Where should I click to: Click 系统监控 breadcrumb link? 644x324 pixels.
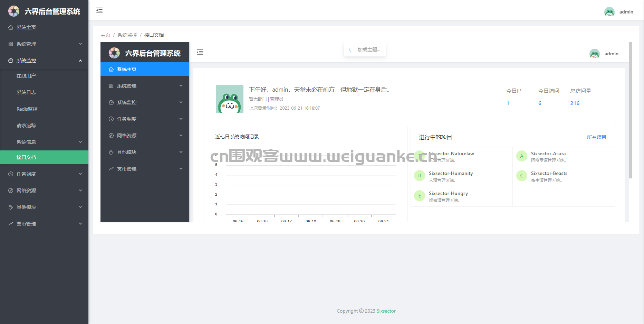[x=127, y=35]
